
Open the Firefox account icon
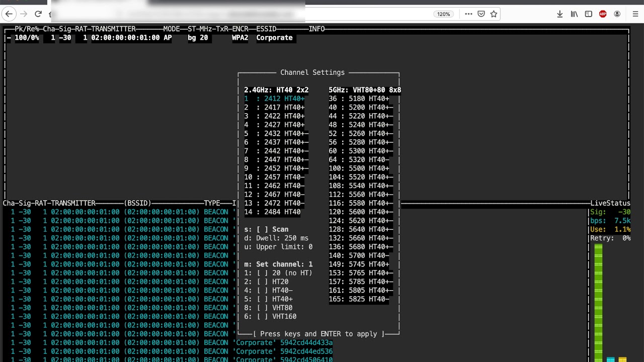click(x=617, y=14)
